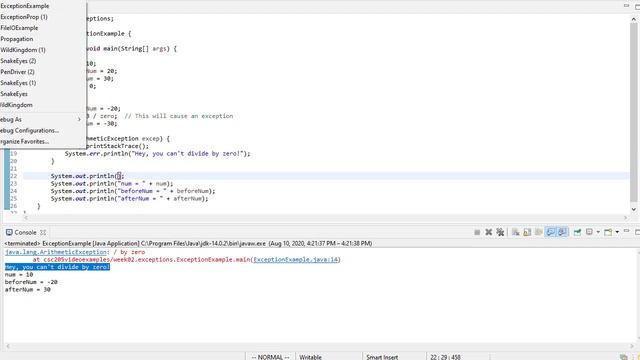Click the 'num = 10' console line

19,275
